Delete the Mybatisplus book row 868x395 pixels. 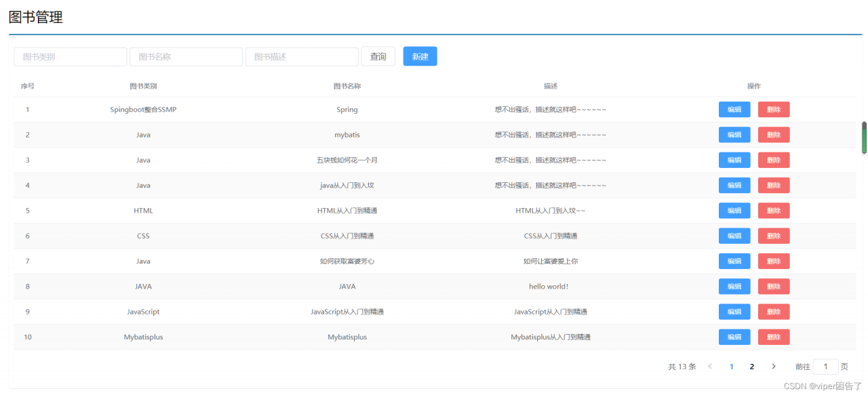tap(774, 337)
